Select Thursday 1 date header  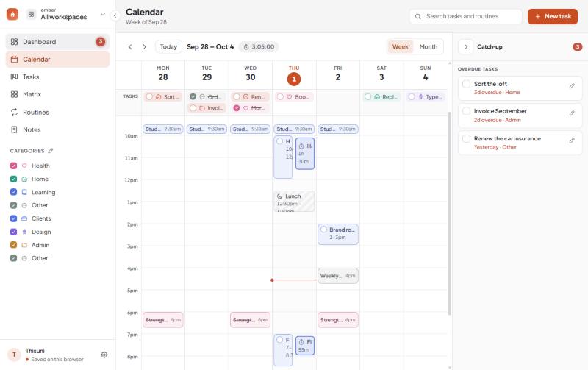(x=294, y=79)
